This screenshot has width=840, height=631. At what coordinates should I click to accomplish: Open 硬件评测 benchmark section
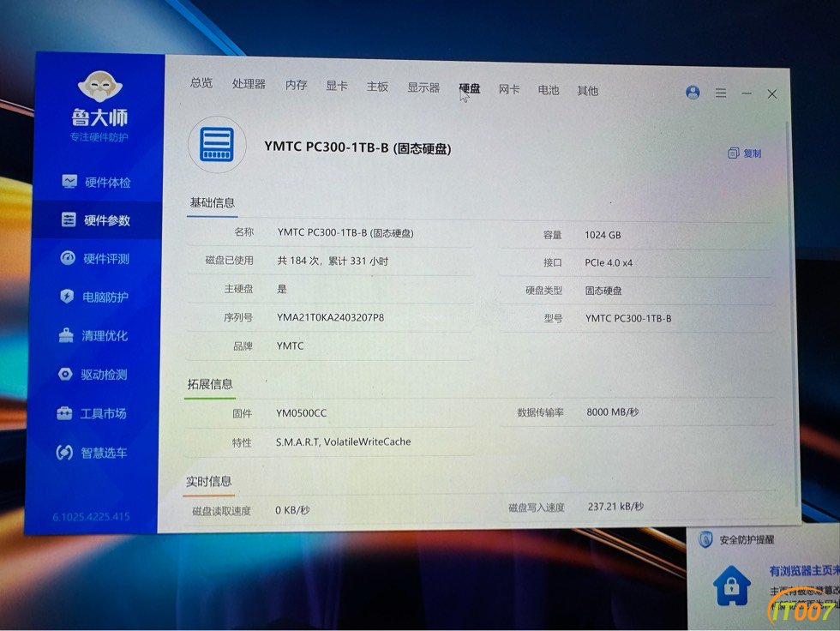(95, 259)
